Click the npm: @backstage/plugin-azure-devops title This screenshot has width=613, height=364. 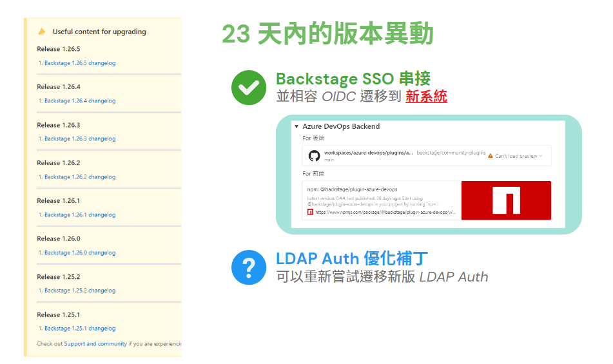coord(352,189)
